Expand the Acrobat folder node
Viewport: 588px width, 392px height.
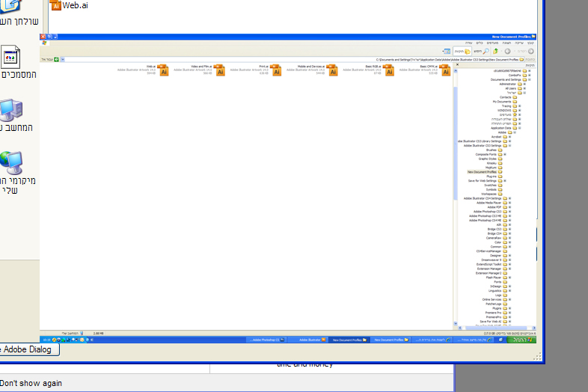[510, 137]
